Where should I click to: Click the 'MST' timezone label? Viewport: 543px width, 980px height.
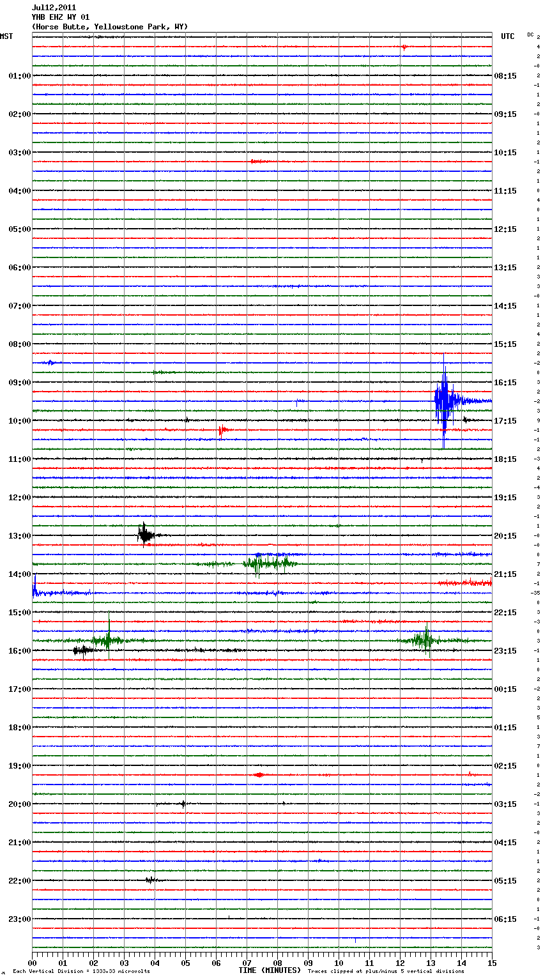[6, 36]
